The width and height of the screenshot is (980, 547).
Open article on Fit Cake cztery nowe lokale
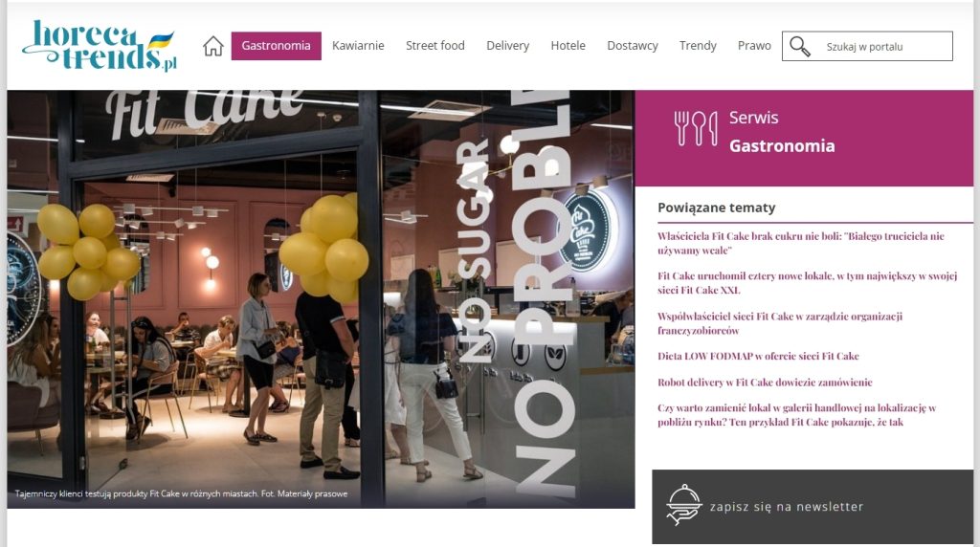(807, 282)
